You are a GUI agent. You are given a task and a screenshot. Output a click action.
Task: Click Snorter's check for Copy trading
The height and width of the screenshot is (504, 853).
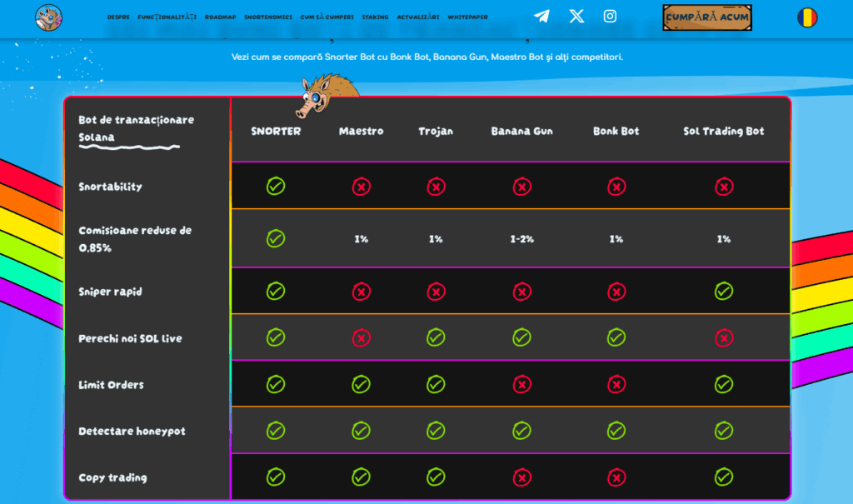(276, 477)
